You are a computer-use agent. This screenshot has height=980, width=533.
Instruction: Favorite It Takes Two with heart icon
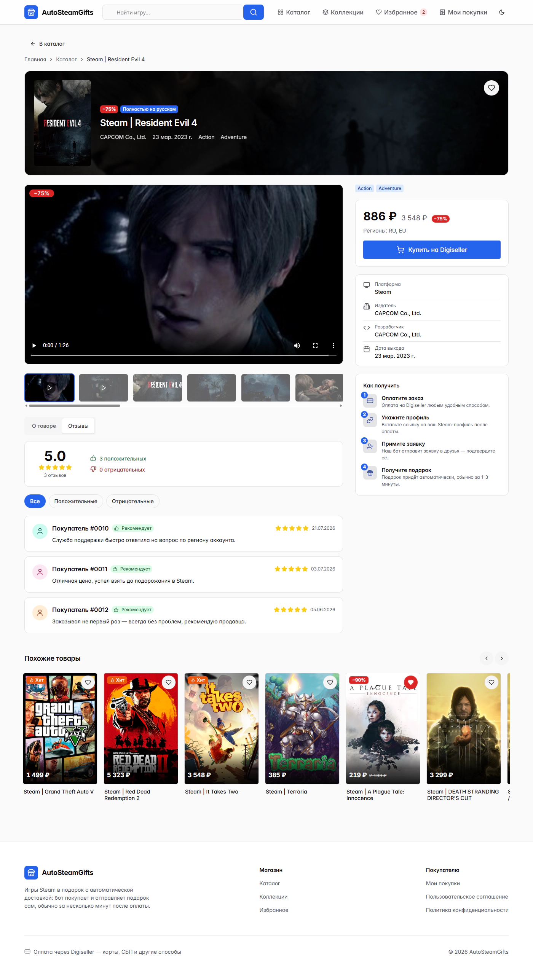pos(249,682)
